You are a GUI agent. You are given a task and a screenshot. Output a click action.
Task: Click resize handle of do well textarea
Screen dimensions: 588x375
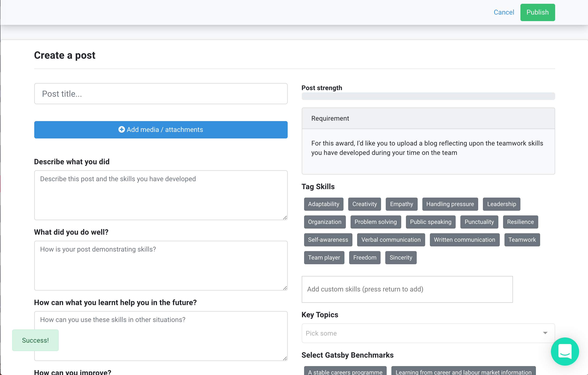tap(285, 288)
